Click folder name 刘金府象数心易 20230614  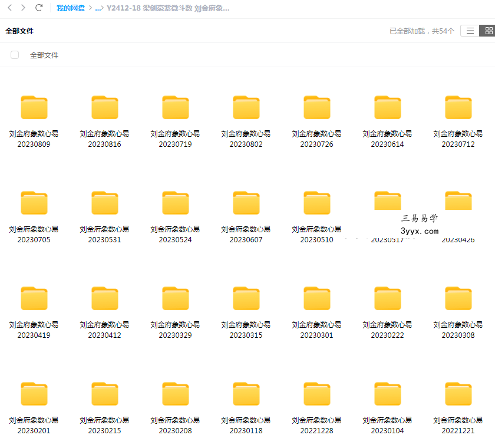tap(387, 139)
